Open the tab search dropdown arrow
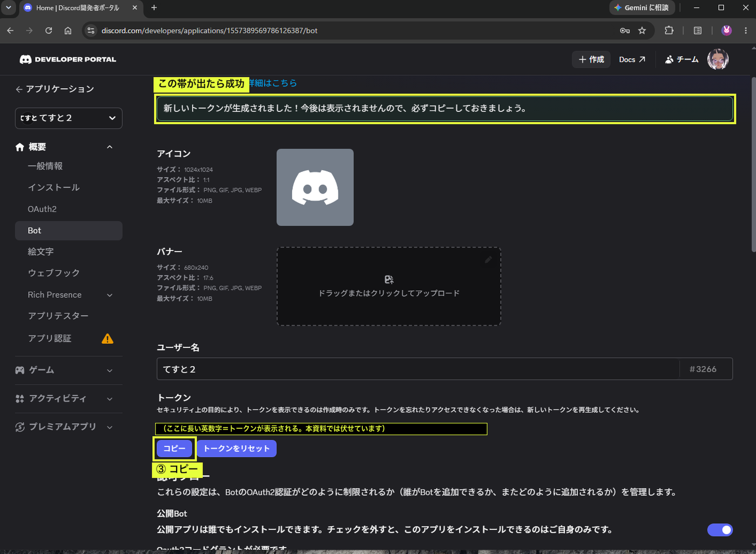The width and height of the screenshot is (756, 554). pos(8,8)
